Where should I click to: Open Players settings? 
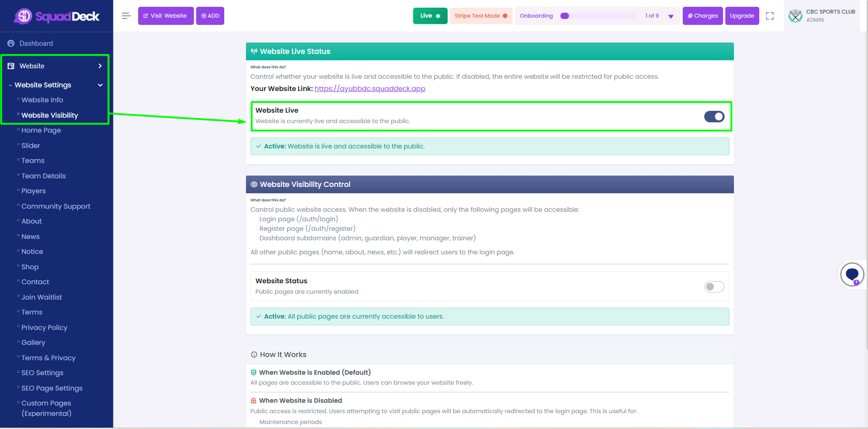click(x=34, y=191)
